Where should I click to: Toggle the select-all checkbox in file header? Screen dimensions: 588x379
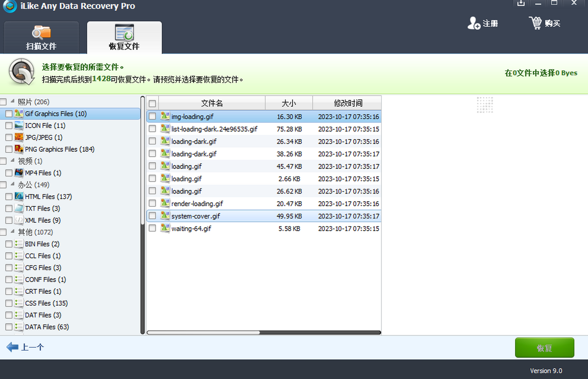[152, 103]
